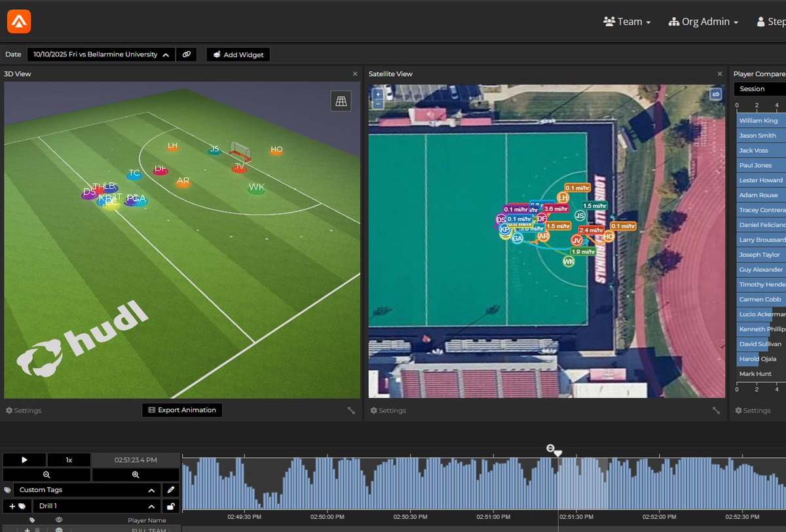This screenshot has height=532, width=786.
Task: Open the session Date dropdown
Action: click(100, 55)
